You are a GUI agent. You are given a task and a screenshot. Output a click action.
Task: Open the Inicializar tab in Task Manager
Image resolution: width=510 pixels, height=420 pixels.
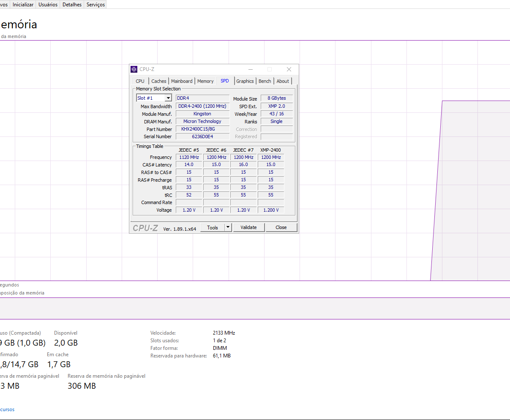[x=23, y=5]
